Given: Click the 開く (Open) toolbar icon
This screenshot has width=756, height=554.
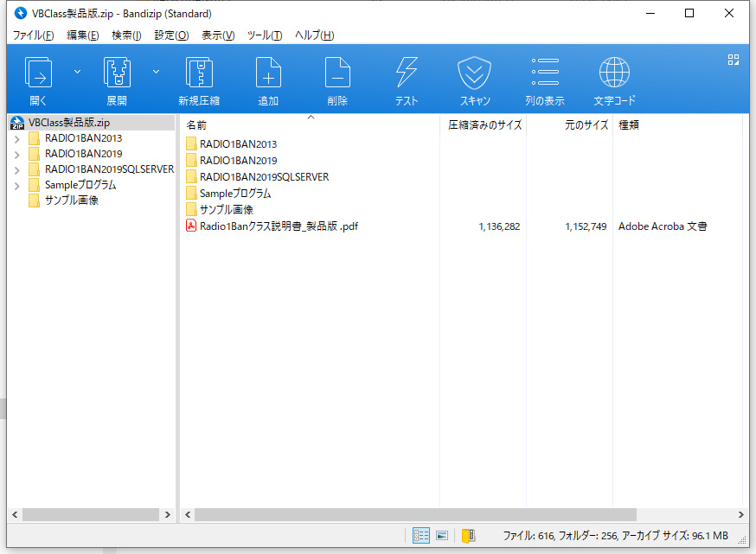Looking at the screenshot, I should pos(38,73).
